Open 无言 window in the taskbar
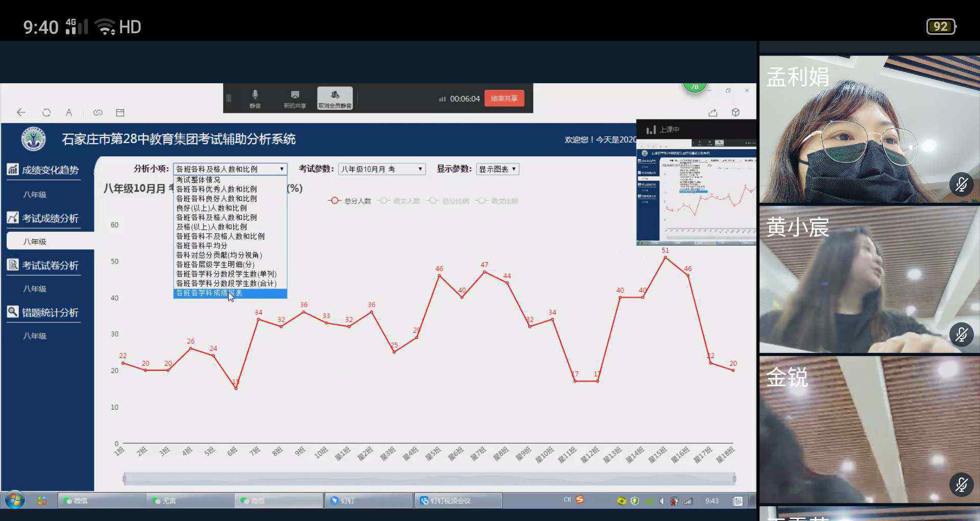980x521 pixels. (x=190, y=501)
